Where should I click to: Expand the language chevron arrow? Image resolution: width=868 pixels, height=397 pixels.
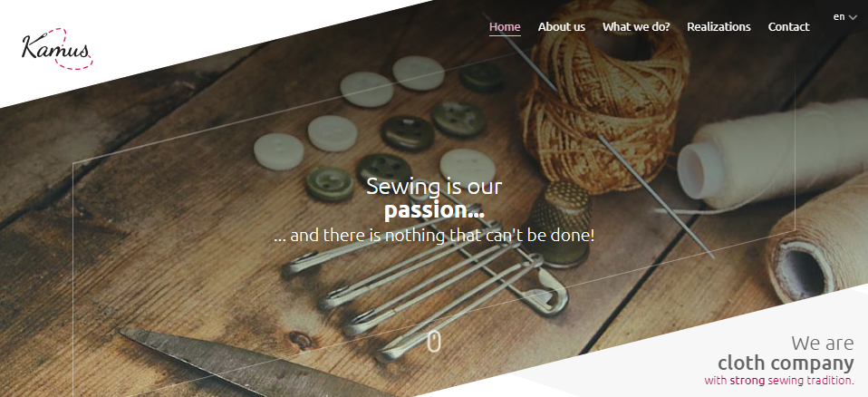[853, 17]
